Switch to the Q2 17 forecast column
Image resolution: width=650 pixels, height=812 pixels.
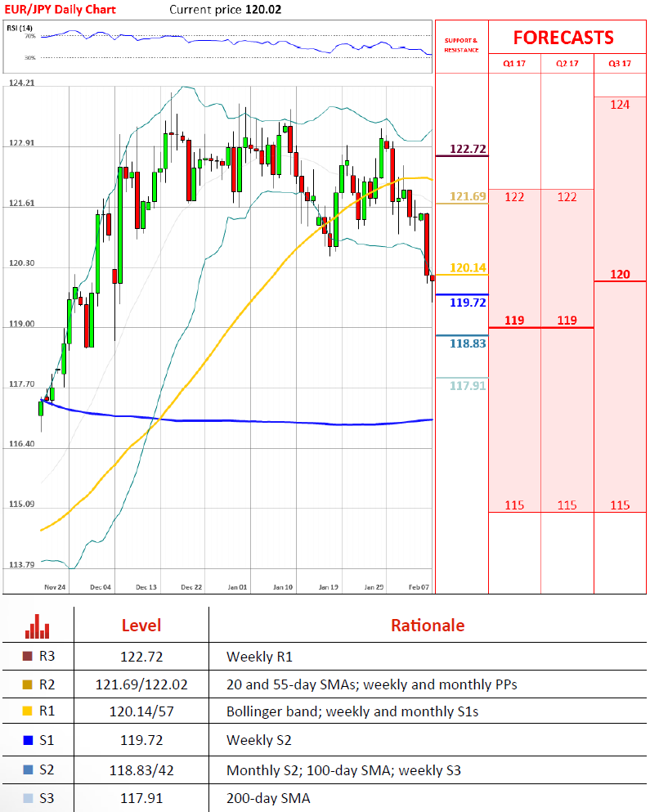(x=567, y=64)
